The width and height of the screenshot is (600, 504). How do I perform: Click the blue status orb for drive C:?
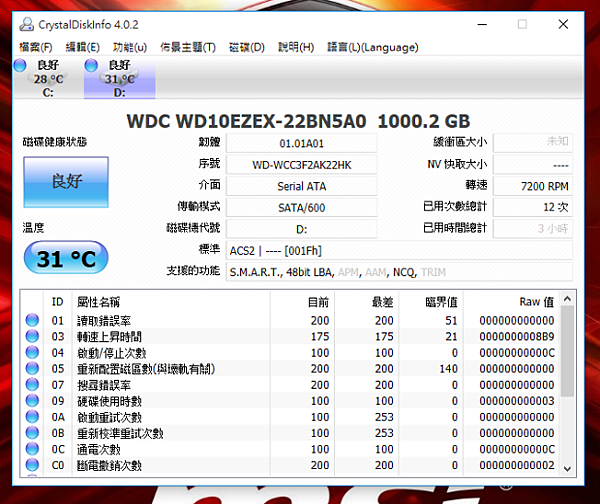pyautogui.click(x=20, y=65)
